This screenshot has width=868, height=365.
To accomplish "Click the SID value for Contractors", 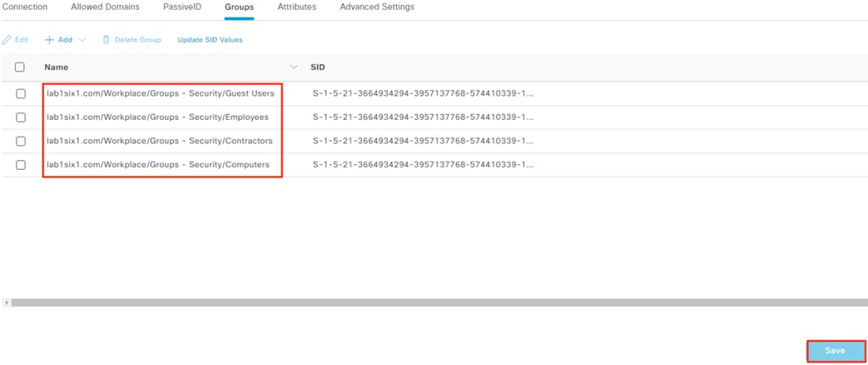I will 424,141.
